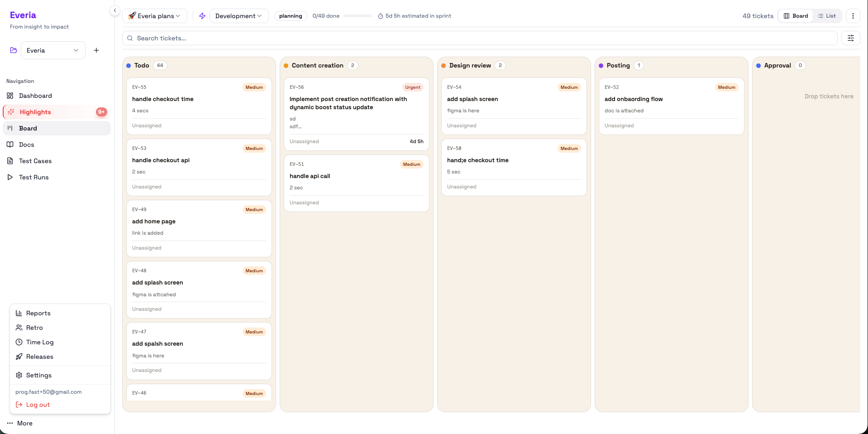Click the Approval column header
Viewport: 868px width, 434px height.
[777, 65]
